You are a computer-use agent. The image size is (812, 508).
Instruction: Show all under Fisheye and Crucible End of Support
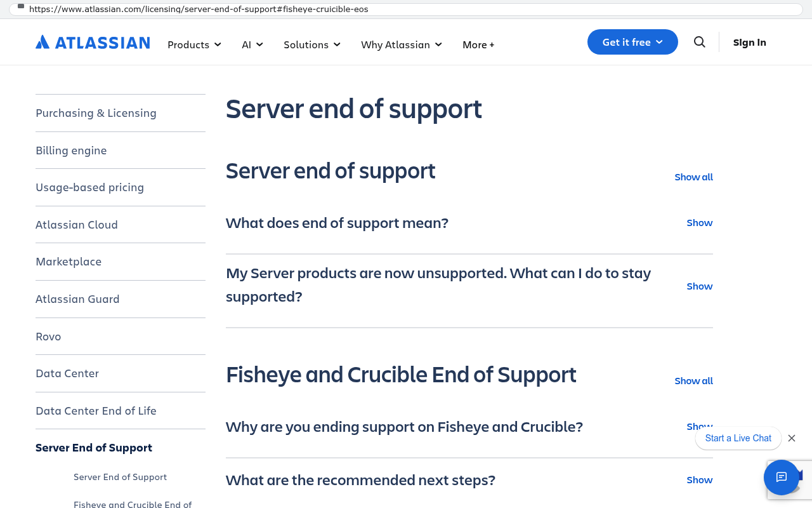coord(693,381)
